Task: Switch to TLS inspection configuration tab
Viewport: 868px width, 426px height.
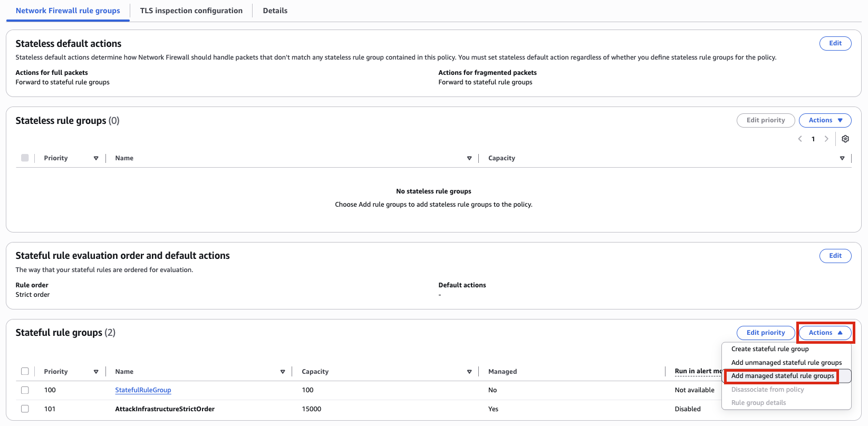Action: tap(191, 11)
